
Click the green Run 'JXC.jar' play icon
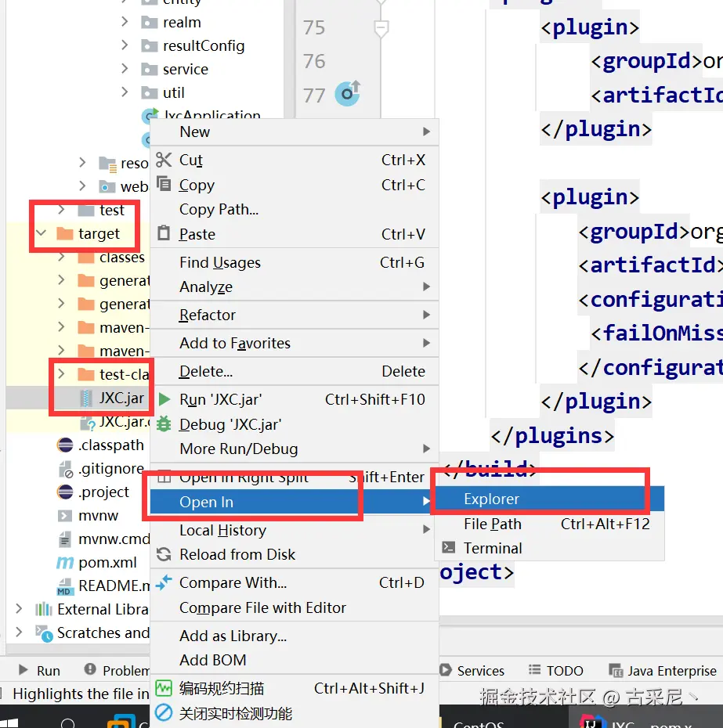tap(164, 399)
